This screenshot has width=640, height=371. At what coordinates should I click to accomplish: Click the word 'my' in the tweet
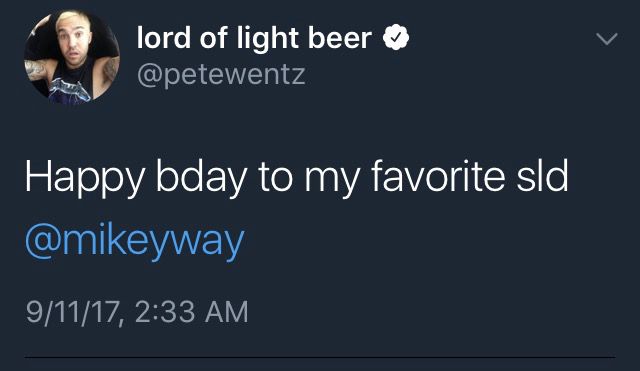point(332,181)
